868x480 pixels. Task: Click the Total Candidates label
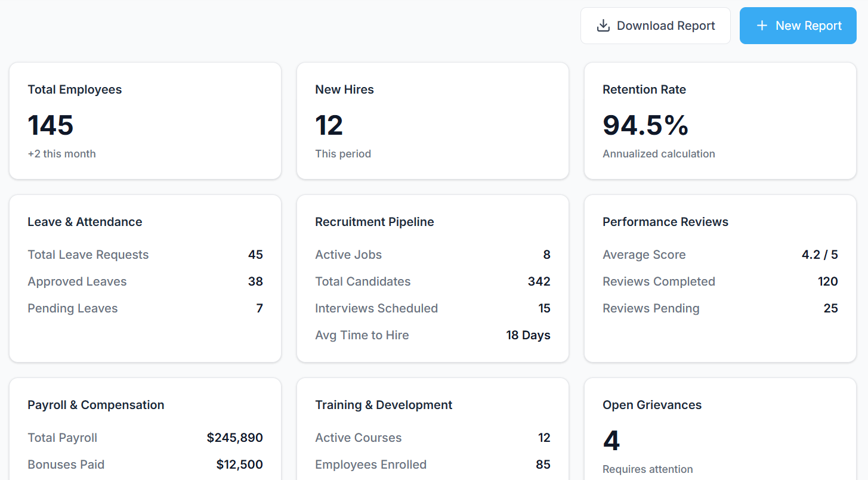[363, 281]
